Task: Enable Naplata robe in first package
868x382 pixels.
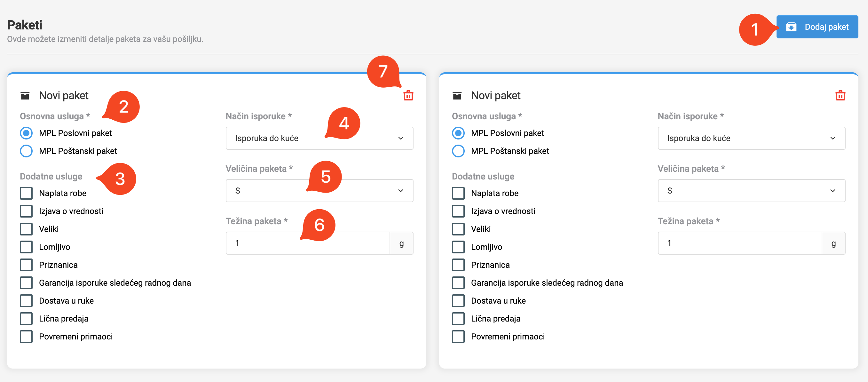Action: pos(26,193)
